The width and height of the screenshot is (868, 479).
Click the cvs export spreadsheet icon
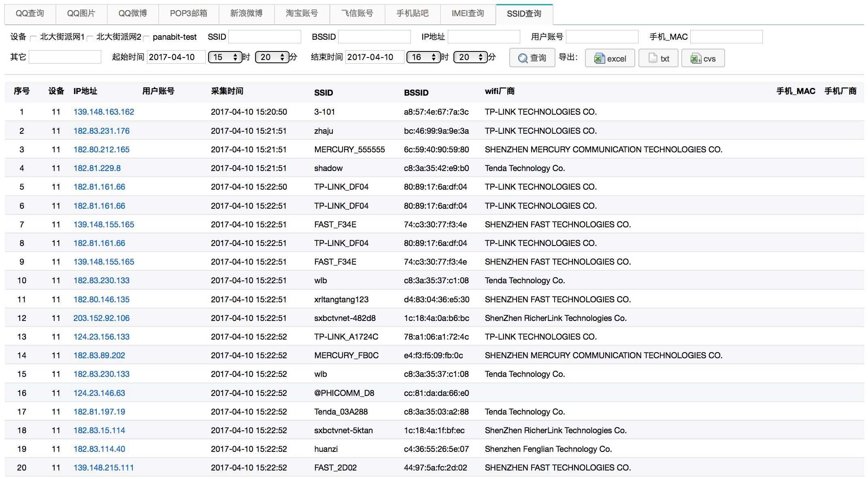tap(696, 58)
